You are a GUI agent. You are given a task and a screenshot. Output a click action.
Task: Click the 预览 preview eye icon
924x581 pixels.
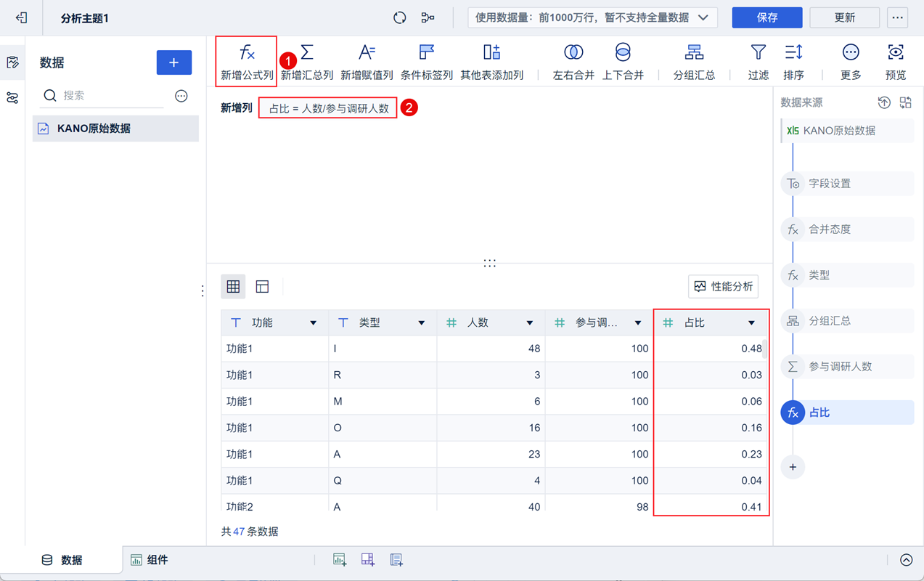pos(896,52)
